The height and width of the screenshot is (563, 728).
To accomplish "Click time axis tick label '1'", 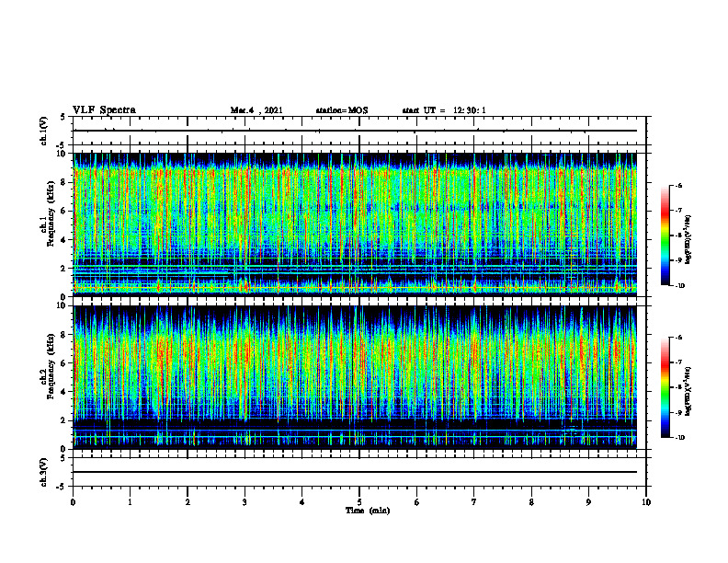I will tap(130, 502).
